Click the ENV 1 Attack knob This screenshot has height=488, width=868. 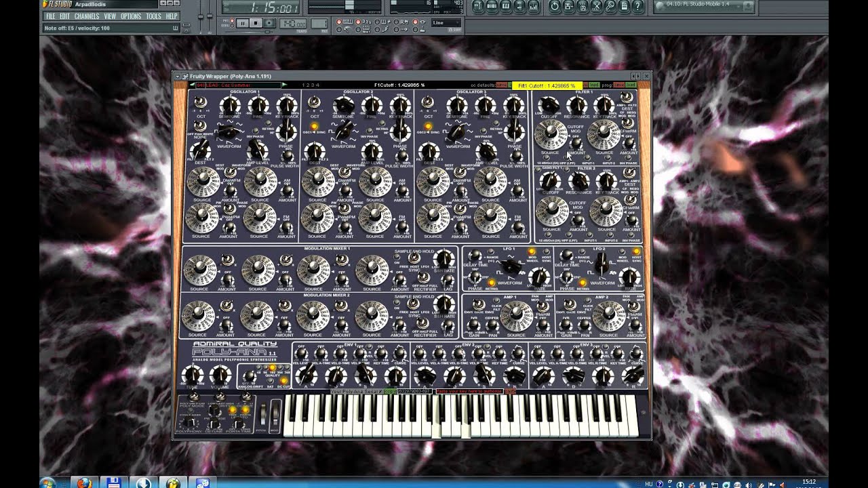(x=306, y=374)
